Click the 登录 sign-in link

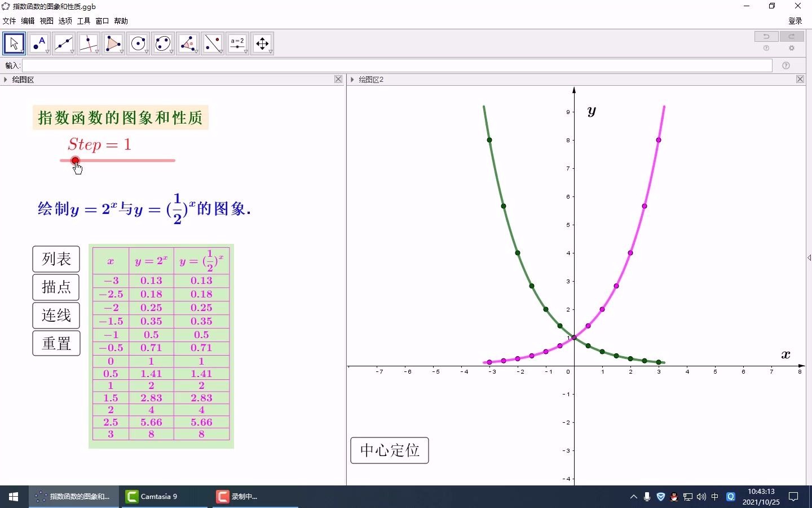point(795,21)
